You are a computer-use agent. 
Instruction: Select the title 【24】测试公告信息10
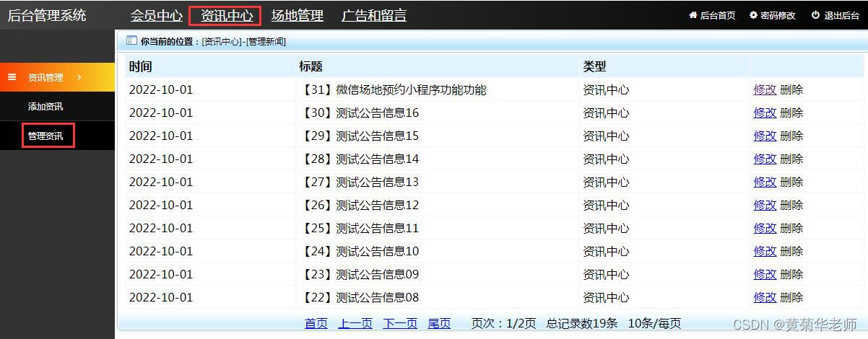359,251
